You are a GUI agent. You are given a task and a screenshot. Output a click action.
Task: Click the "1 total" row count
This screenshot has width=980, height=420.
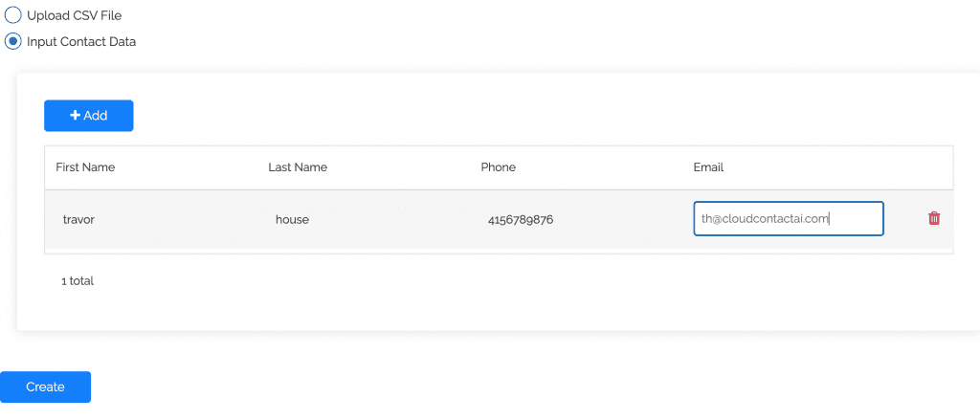[x=78, y=281]
